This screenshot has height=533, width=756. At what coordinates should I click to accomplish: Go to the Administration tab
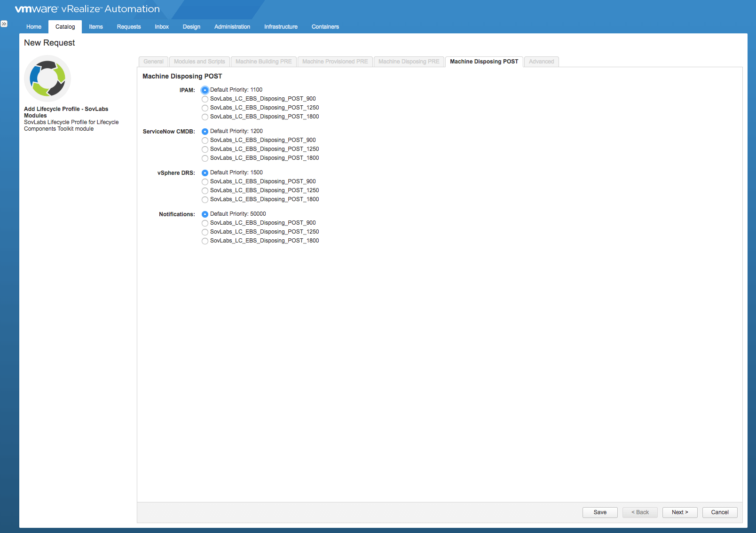pos(232,27)
